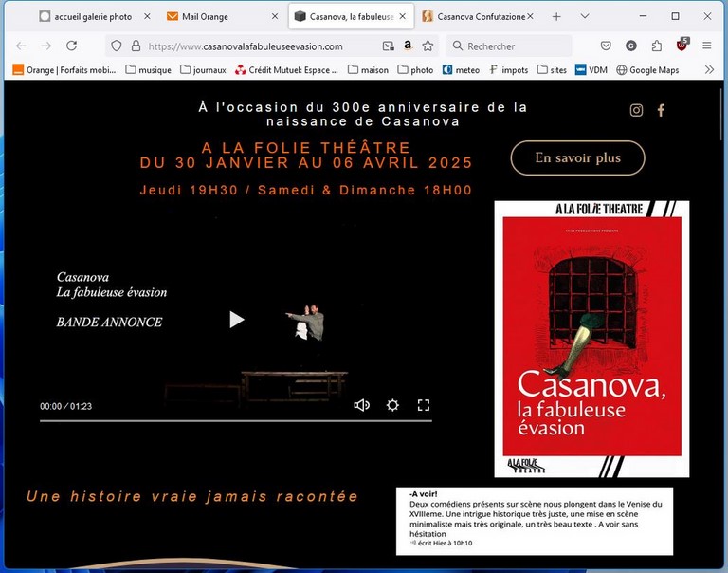728x573 pixels.
Task: List all tabs dropdown arrow
Action: click(x=585, y=16)
